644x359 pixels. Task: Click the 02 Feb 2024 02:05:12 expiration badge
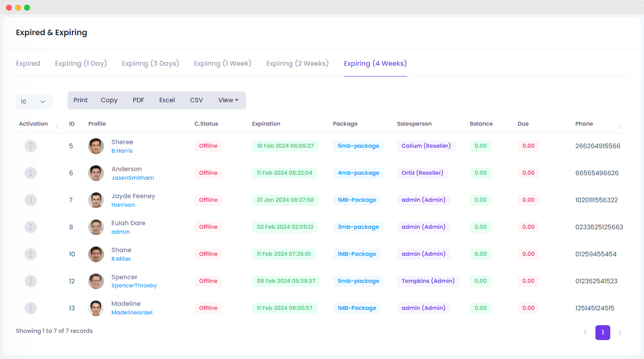(285, 227)
